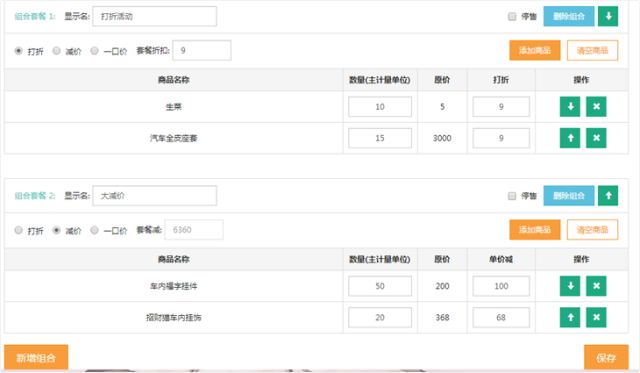Check 停售 for combo package 1
The image size is (640, 373).
(x=512, y=16)
